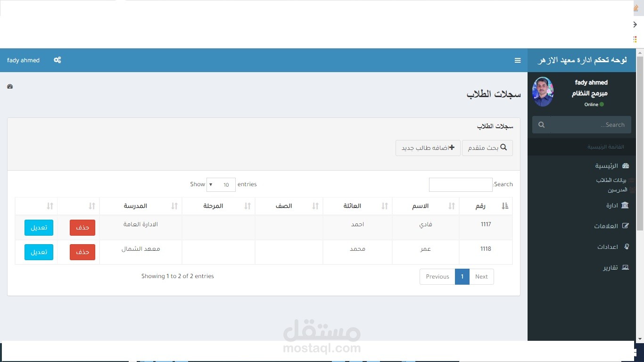Image resolution: width=644 pixels, height=362 pixels.
Task: Sort by الصف column sort arrows
Action: point(315,206)
